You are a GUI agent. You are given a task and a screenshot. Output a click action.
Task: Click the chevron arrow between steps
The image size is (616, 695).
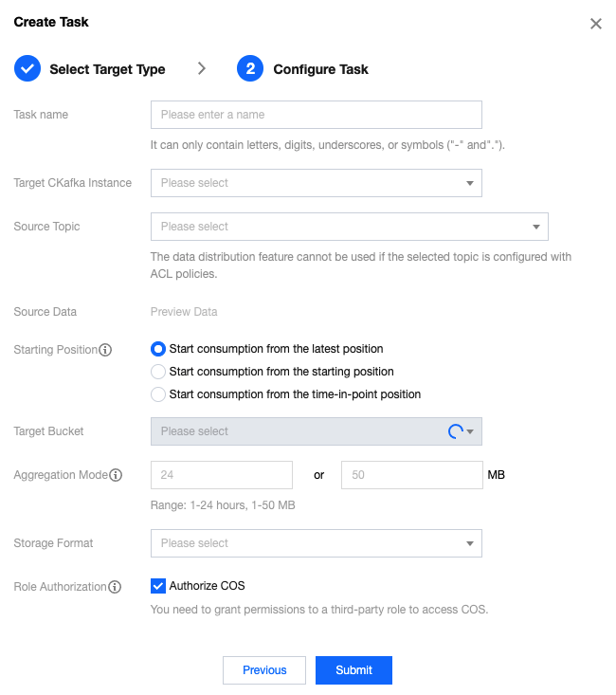pos(202,68)
